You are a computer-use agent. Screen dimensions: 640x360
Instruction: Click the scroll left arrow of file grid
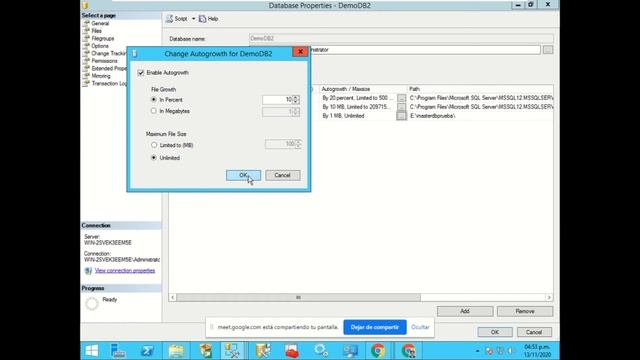pyautogui.click(x=173, y=298)
